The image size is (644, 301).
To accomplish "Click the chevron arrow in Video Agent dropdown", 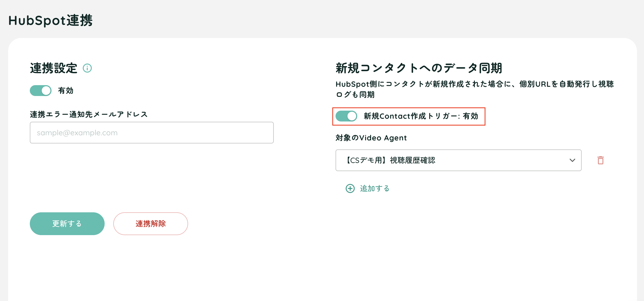I will click(572, 160).
